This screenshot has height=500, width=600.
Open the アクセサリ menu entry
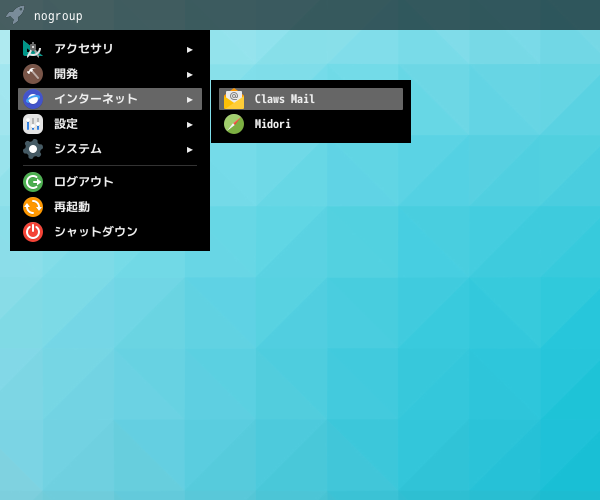click(x=110, y=49)
